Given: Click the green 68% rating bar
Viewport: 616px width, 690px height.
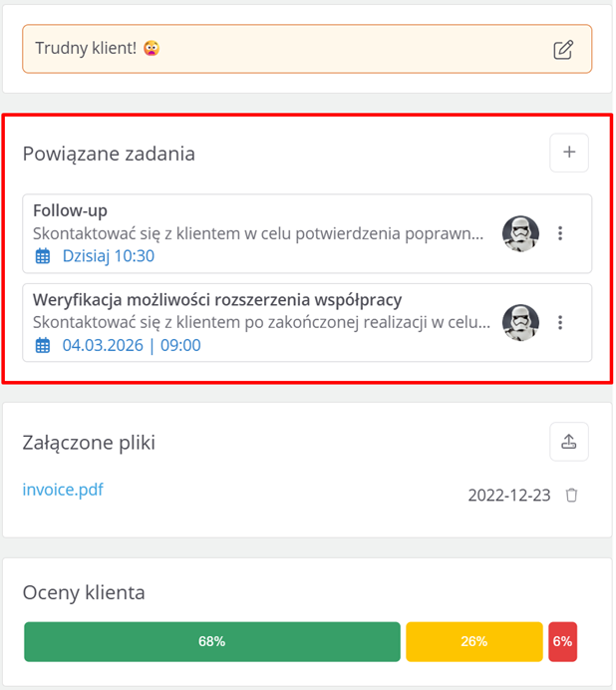Looking at the screenshot, I should click(211, 642).
